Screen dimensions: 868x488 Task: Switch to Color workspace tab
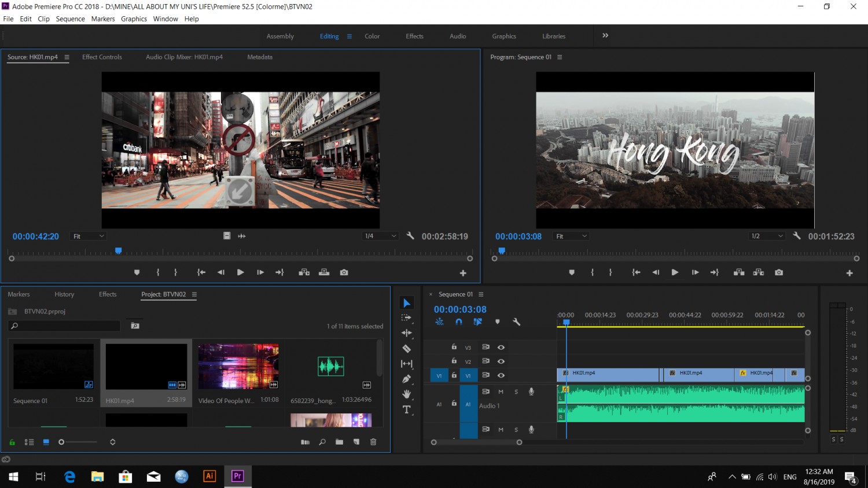[x=372, y=36]
